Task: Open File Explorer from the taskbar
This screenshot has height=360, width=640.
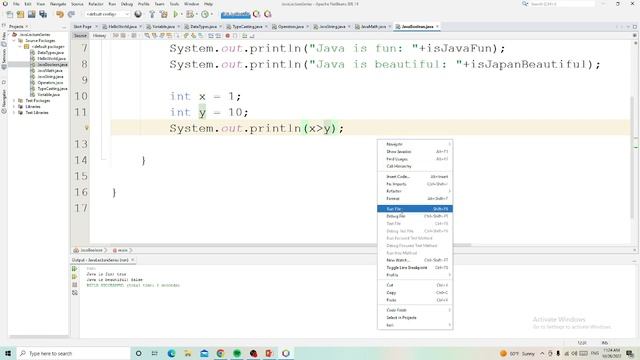Action: pos(188,353)
